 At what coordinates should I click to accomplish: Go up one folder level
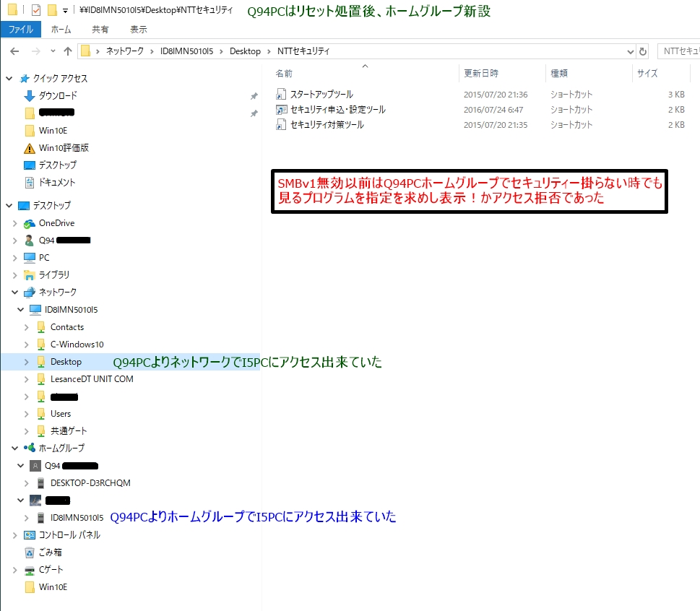pos(68,51)
